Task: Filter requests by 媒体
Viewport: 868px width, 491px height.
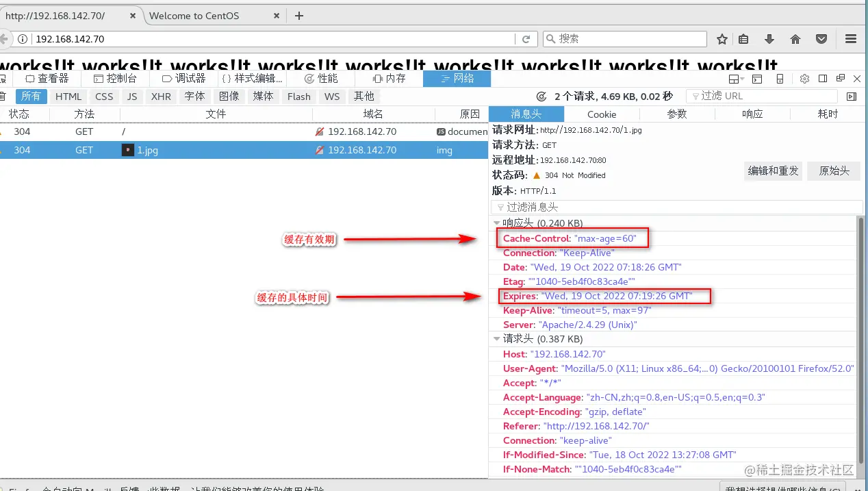Action: 264,97
